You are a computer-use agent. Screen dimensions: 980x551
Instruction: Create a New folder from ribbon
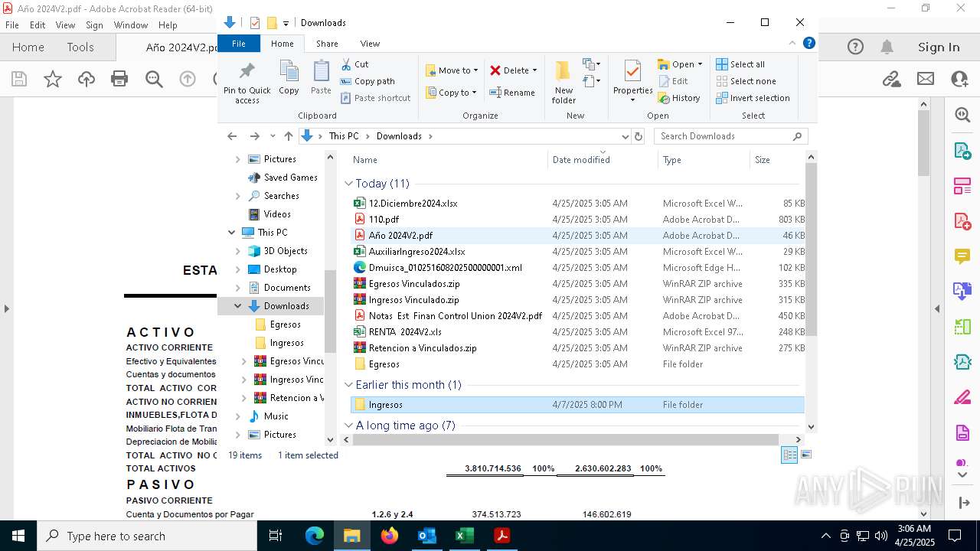coord(563,83)
